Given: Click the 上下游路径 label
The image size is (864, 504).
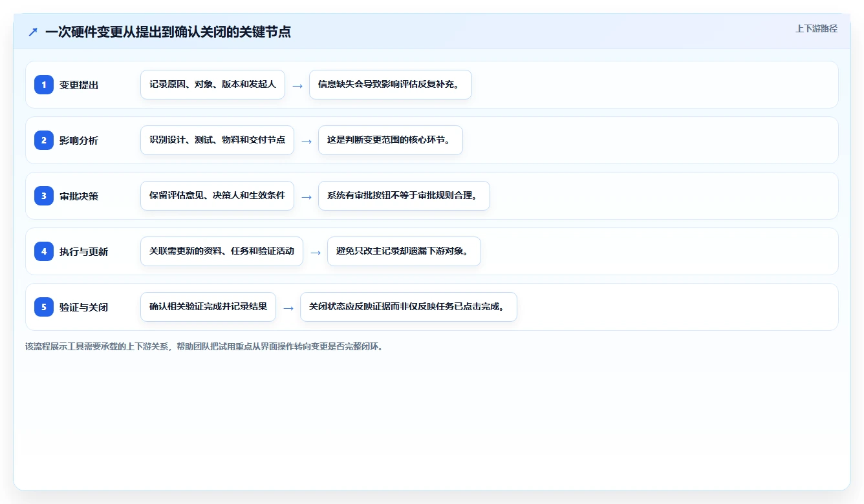Looking at the screenshot, I should coord(816,28).
